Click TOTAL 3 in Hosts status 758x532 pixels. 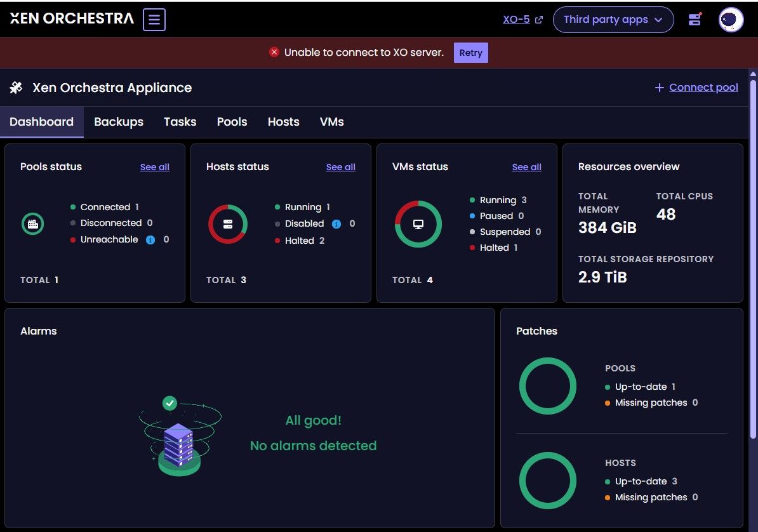226,280
